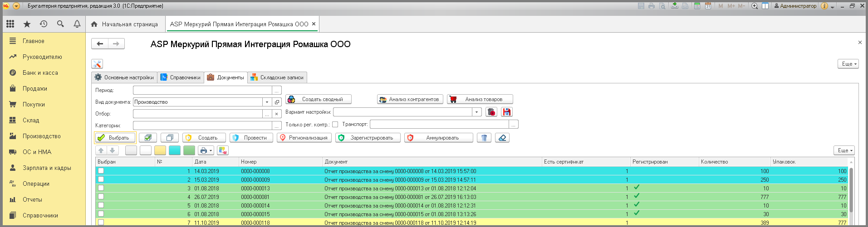Click the red save floppy disk settings icon
Image resolution: width=868 pixels, height=227 pixels.
pyautogui.click(x=507, y=112)
